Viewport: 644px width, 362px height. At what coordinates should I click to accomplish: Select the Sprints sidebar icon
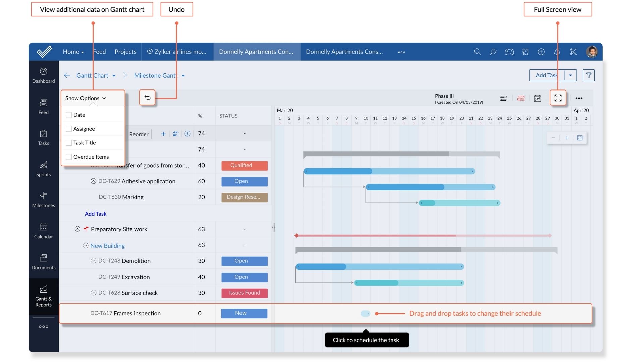tap(43, 169)
